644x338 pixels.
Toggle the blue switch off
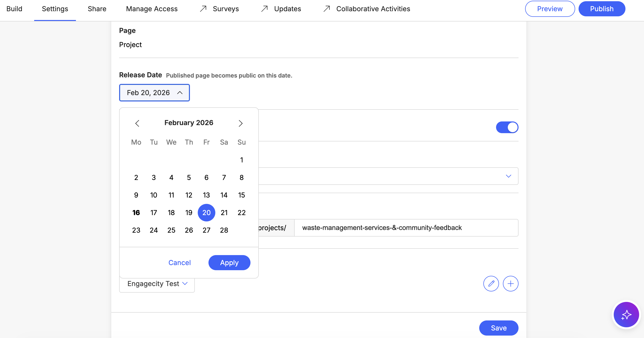point(507,127)
